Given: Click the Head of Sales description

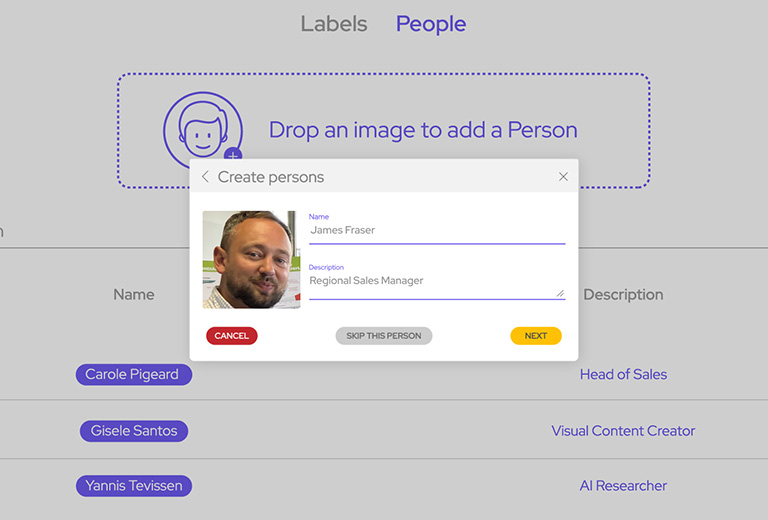Looking at the screenshot, I should (623, 375).
